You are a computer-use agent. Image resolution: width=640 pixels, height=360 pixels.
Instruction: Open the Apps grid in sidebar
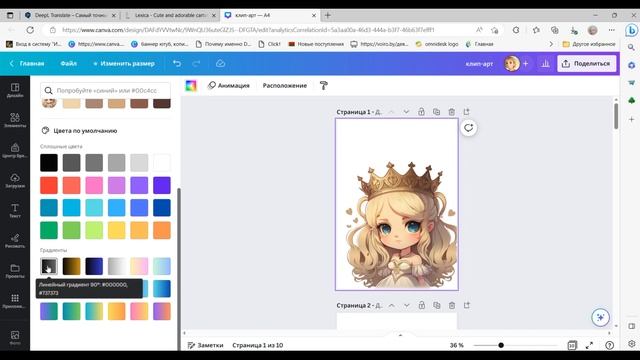point(15,301)
